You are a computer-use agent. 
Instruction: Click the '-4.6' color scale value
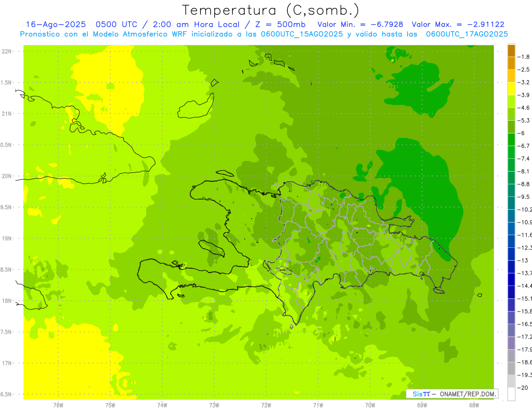(x=524, y=108)
